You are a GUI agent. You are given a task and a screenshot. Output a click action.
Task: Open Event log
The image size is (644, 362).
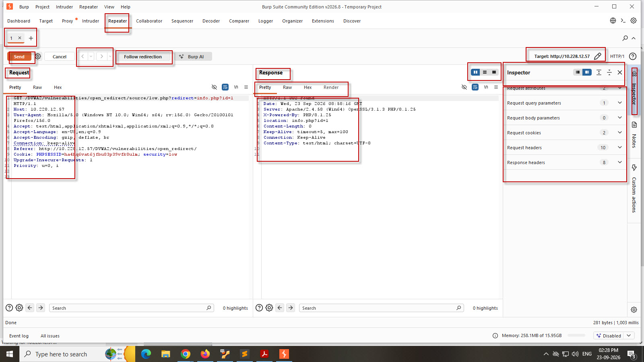19,336
